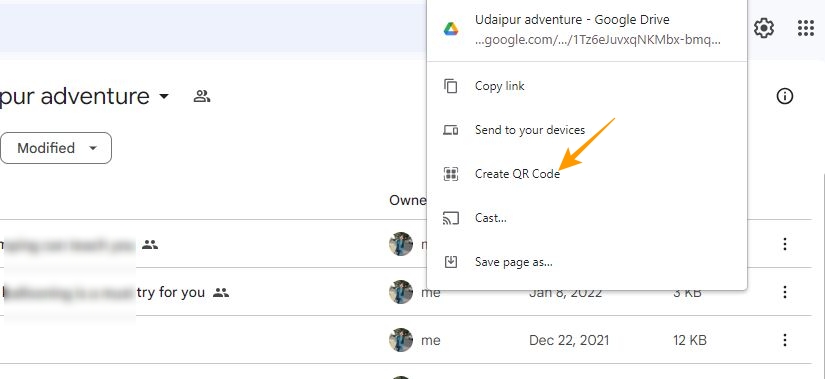This screenshot has width=825, height=379.
Task: Click owner avatar in the first file row
Action: click(401, 244)
